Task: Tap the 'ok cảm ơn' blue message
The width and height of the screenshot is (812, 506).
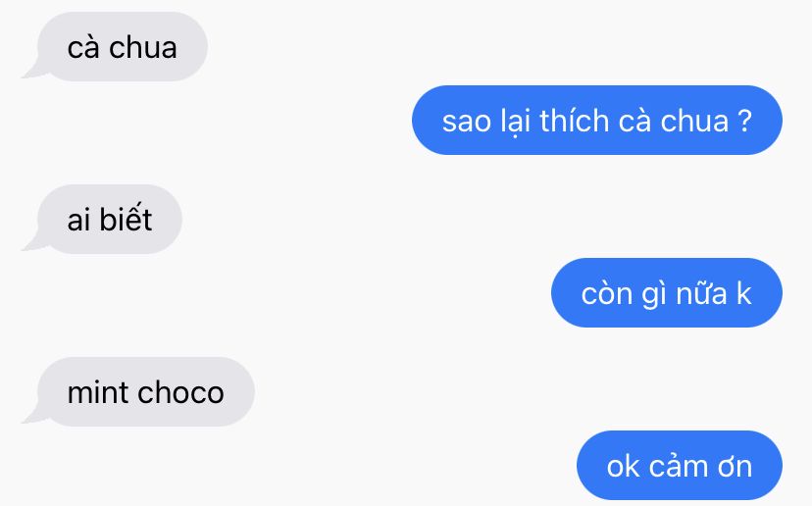Action: [x=680, y=465]
